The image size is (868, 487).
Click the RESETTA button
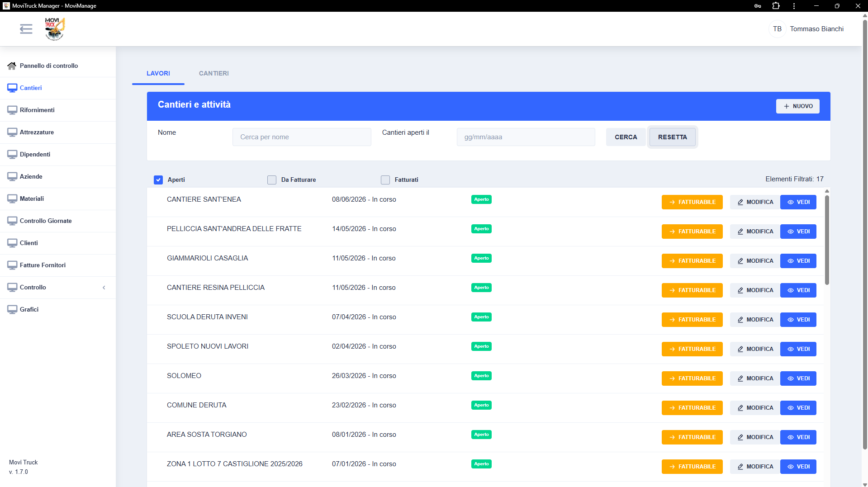[x=673, y=137]
